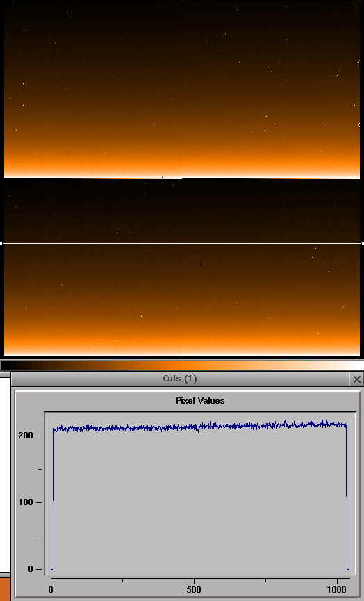Select the right endpoint handle of the cut line
The width and height of the screenshot is (364, 601).
(x=363, y=243)
